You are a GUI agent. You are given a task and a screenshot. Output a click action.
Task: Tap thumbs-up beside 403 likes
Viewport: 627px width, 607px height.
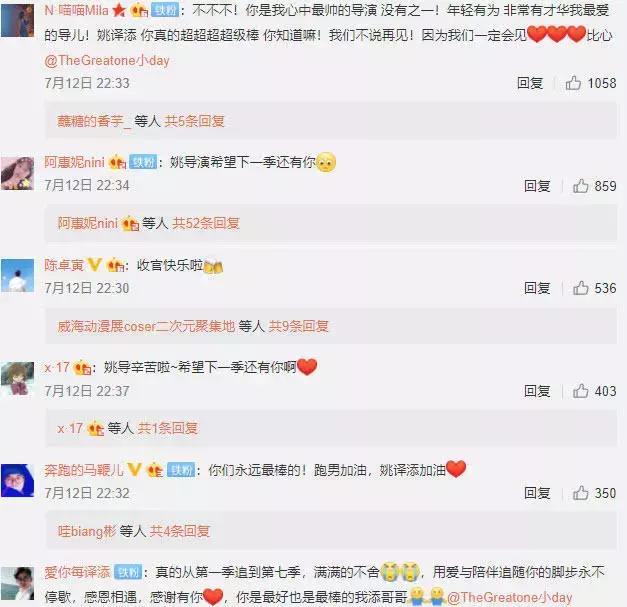click(580, 391)
